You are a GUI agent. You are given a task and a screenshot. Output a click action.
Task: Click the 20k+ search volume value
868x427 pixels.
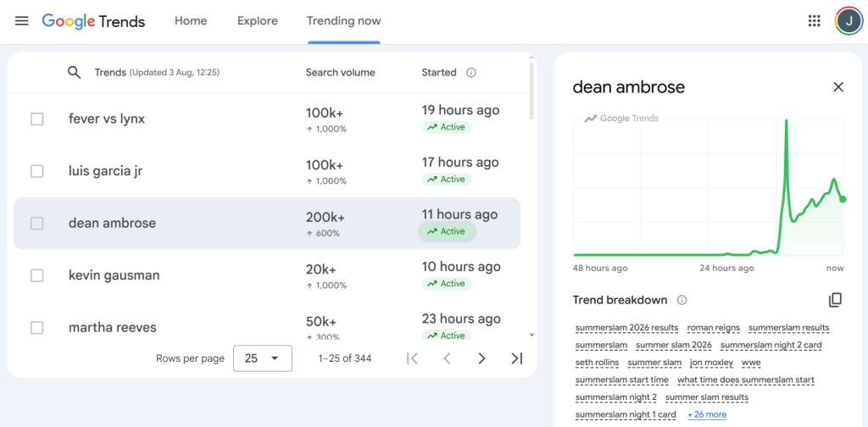(x=320, y=270)
